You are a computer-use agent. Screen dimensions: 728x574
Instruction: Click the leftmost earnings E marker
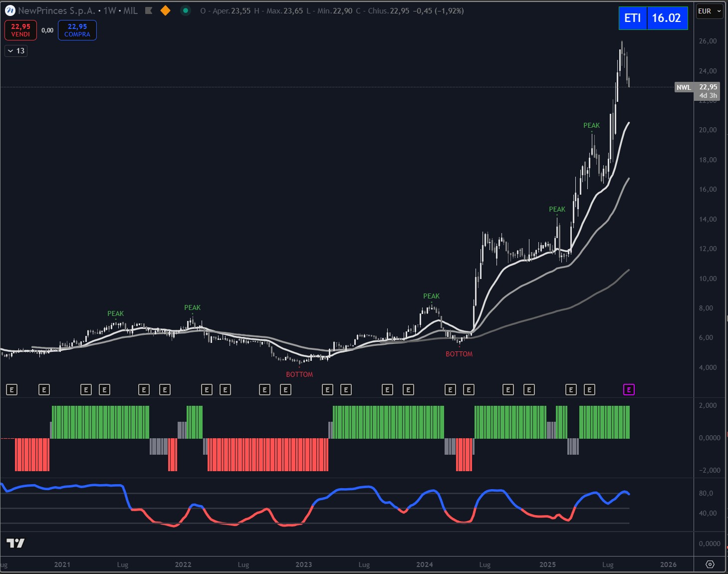point(11,390)
